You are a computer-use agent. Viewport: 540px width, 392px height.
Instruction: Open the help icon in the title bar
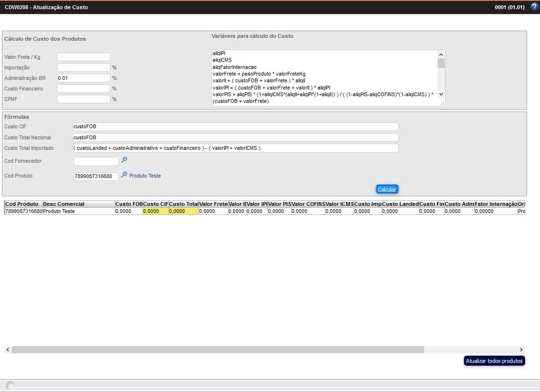pyautogui.click(x=534, y=7)
